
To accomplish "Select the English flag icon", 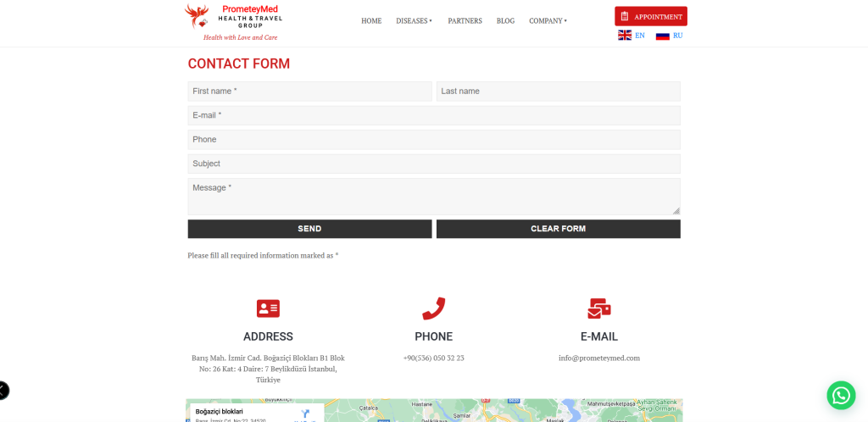I will tap(625, 36).
